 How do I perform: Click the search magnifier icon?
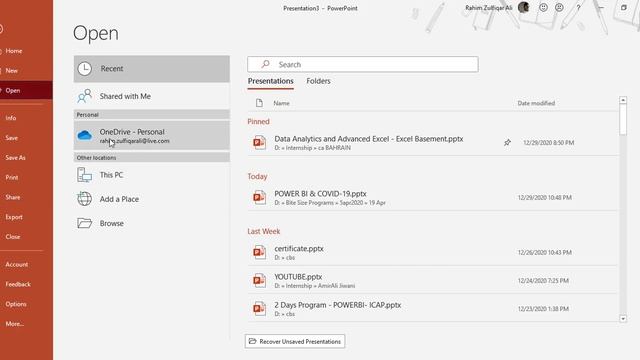(x=266, y=64)
